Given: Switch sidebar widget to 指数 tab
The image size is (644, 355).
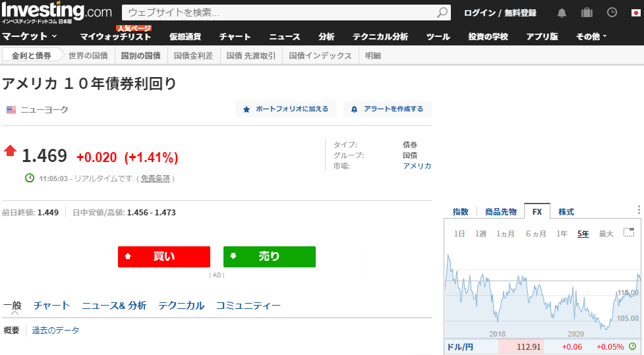Looking at the screenshot, I should pyautogui.click(x=460, y=212).
